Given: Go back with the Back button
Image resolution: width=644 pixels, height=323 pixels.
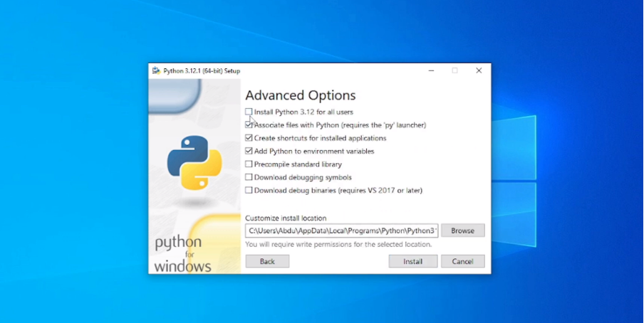Looking at the screenshot, I should 267,261.
